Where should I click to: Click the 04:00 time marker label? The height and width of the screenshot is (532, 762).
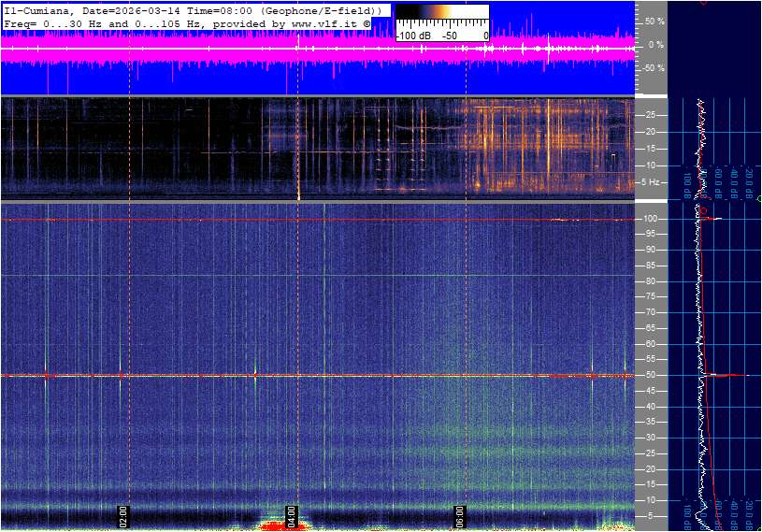291,514
